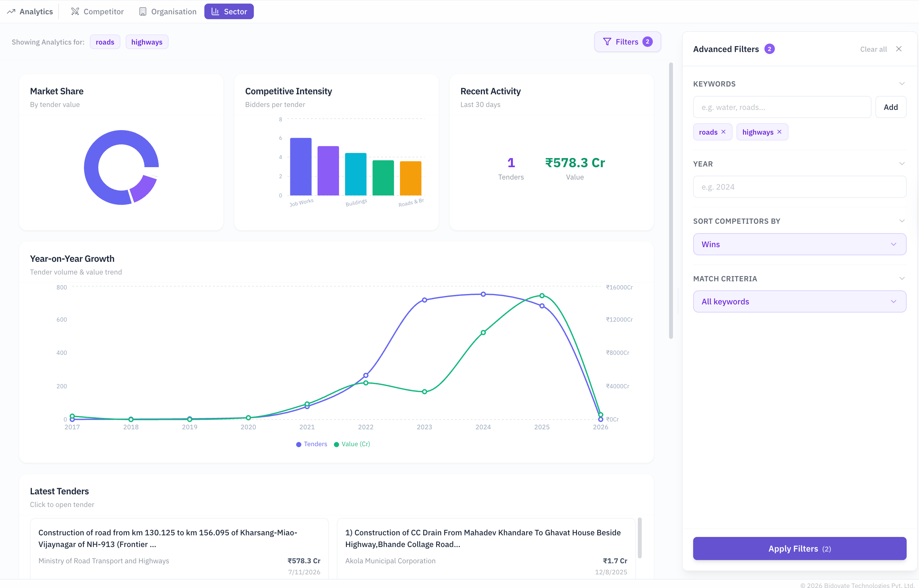Click the Latest Tenders list scrollbar
The height and width of the screenshot is (588, 919).
click(x=640, y=538)
